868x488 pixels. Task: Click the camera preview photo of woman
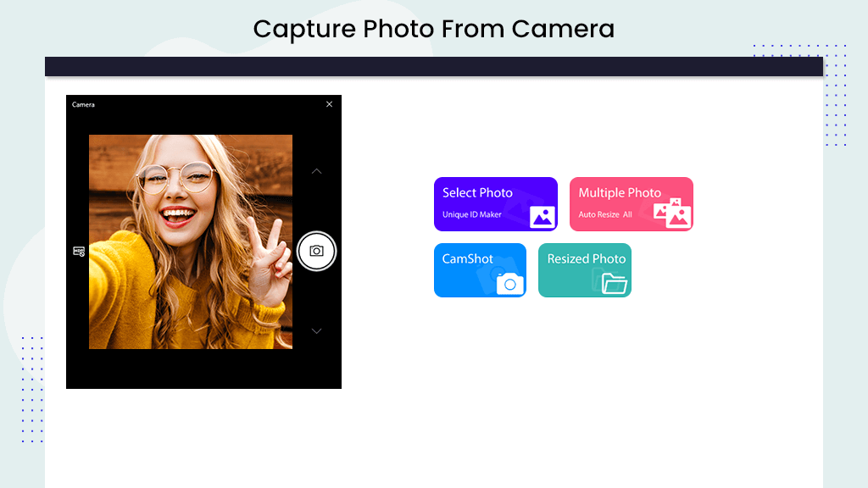pyautogui.click(x=191, y=241)
